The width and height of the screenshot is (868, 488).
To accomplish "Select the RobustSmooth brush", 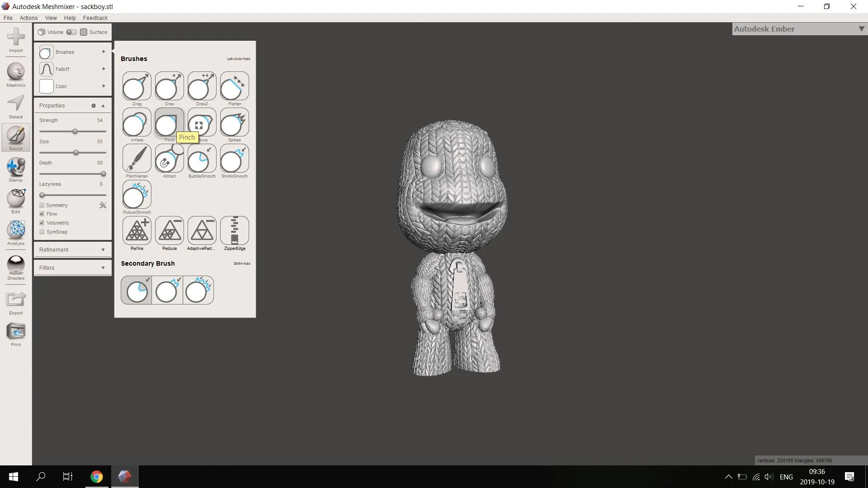I will [136, 195].
